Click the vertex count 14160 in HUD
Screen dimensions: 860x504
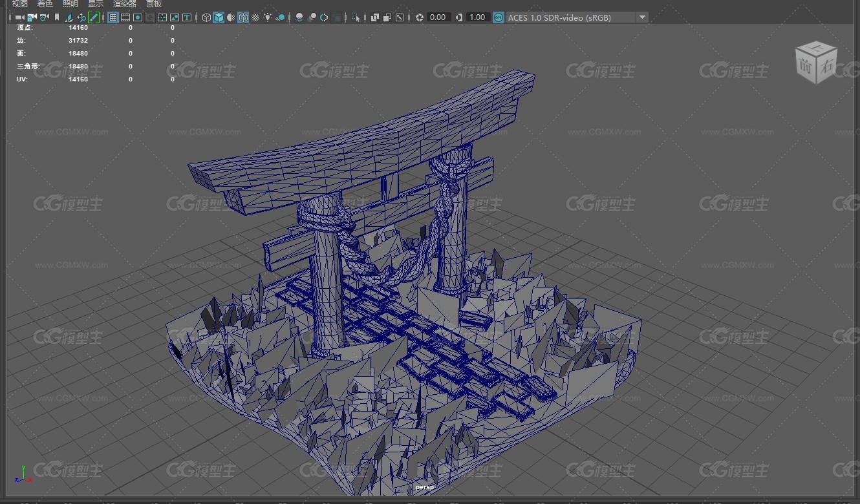click(78, 28)
